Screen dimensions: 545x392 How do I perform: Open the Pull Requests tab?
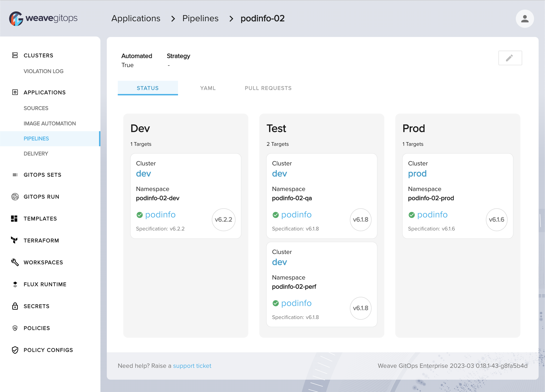[268, 88]
